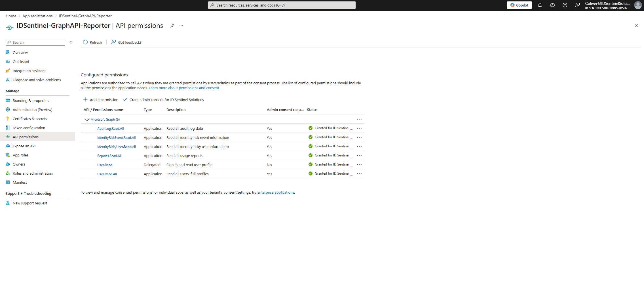Open Got feedback? in the toolbar
The height and width of the screenshot is (295, 644).
coord(126,42)
